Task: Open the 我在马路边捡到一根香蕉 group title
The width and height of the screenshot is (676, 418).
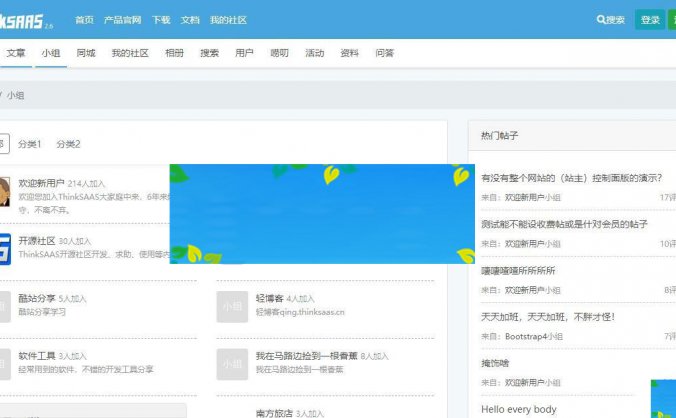Action: [307, 356]
